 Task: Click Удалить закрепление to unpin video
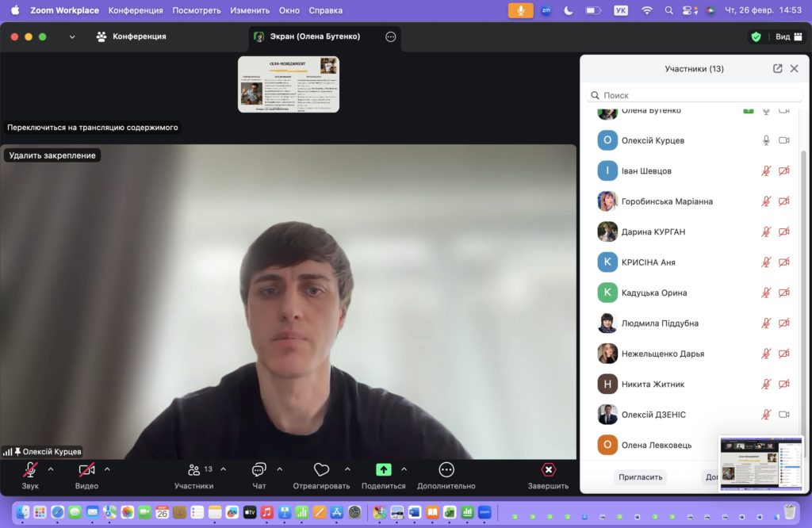(x=52, y=155)
